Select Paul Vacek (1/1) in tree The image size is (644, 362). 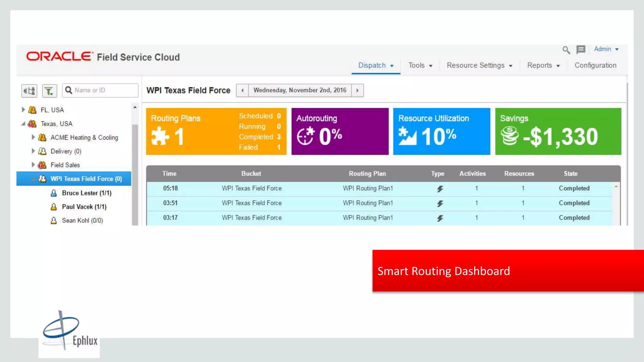tap(84, 207)
